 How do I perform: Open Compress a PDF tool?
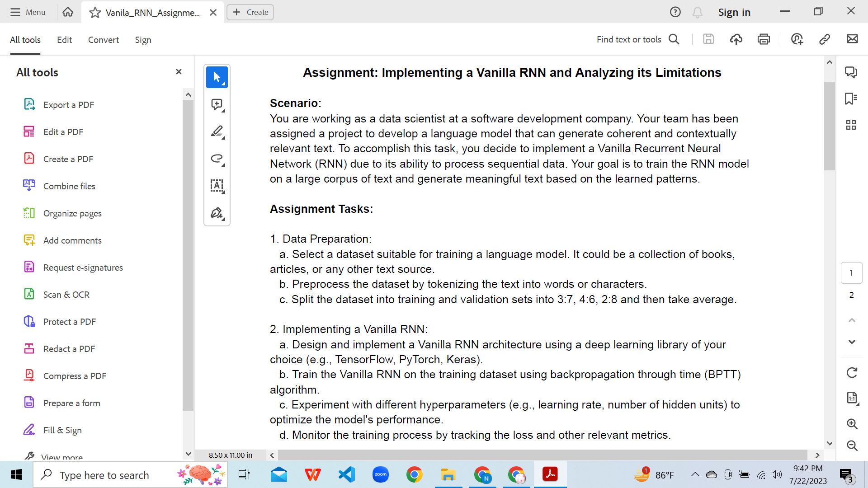click(65, 376)
